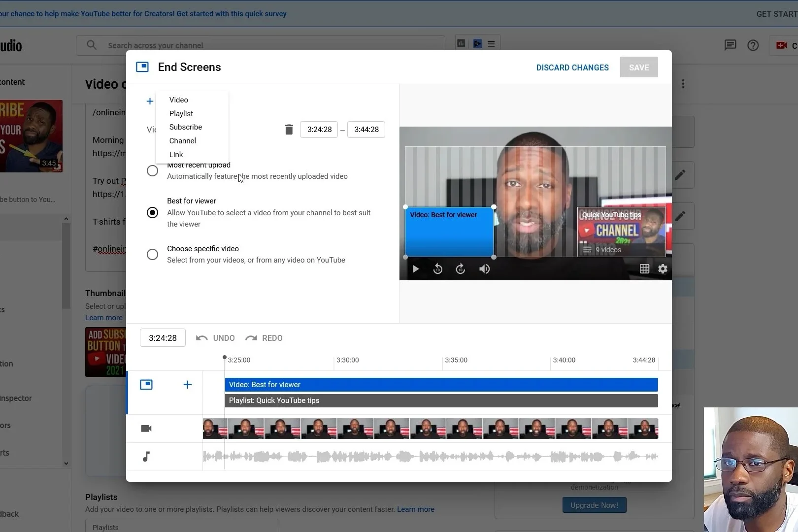This screenshot has height=532, width=798.
Task: Click the plus icon in timeline row
Action: point(187,385)
